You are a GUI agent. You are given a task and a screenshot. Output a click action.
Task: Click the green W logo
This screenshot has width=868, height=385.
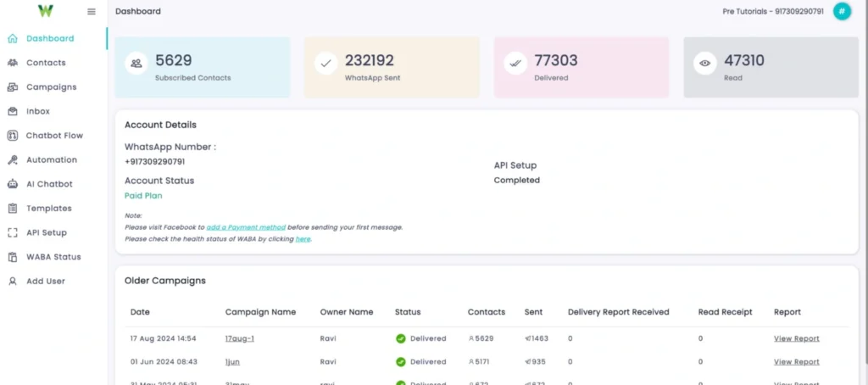tap(46, 11)
